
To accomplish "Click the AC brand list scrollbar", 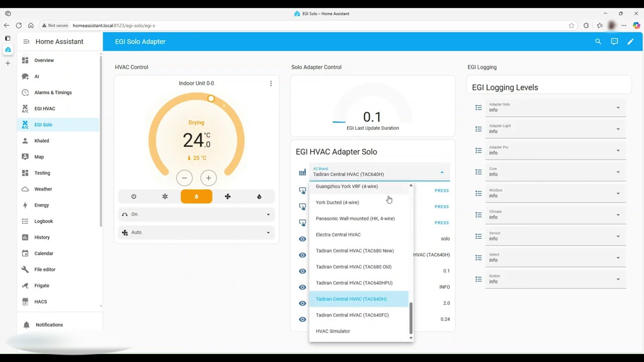I will (x=411, y=318).
